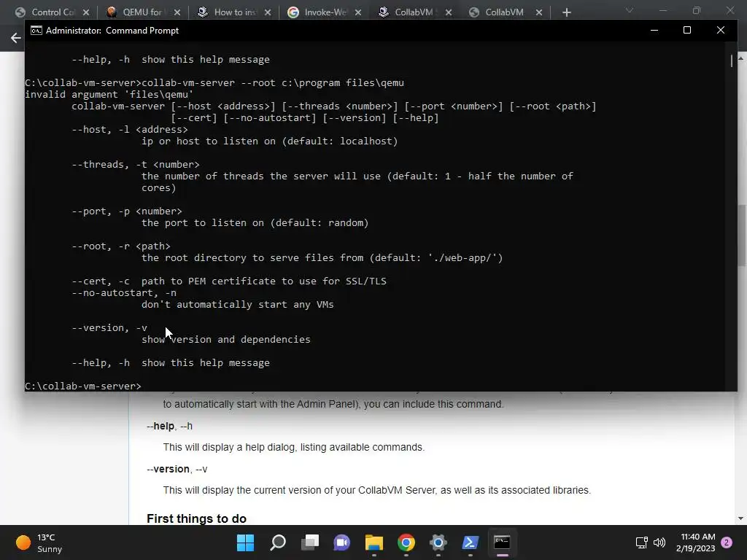The image size is (747, 560).
Task: Maximize the Command Prompt window
Action: click(687, 30)
